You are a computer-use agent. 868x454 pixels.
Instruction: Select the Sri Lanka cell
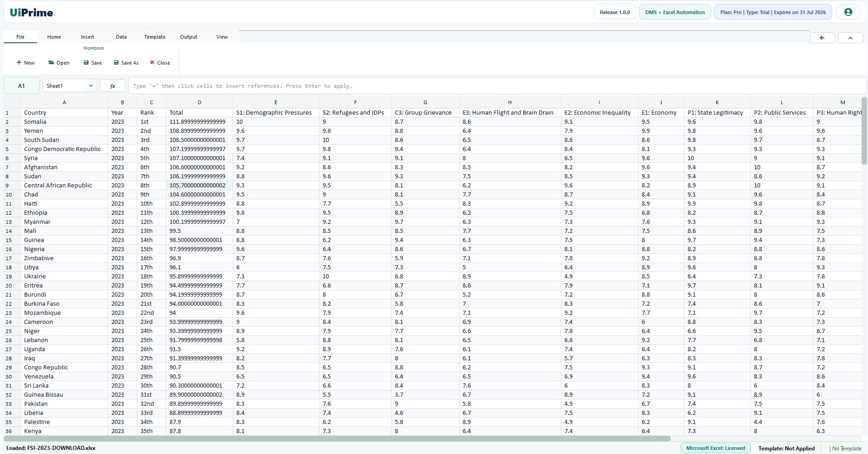64,386
